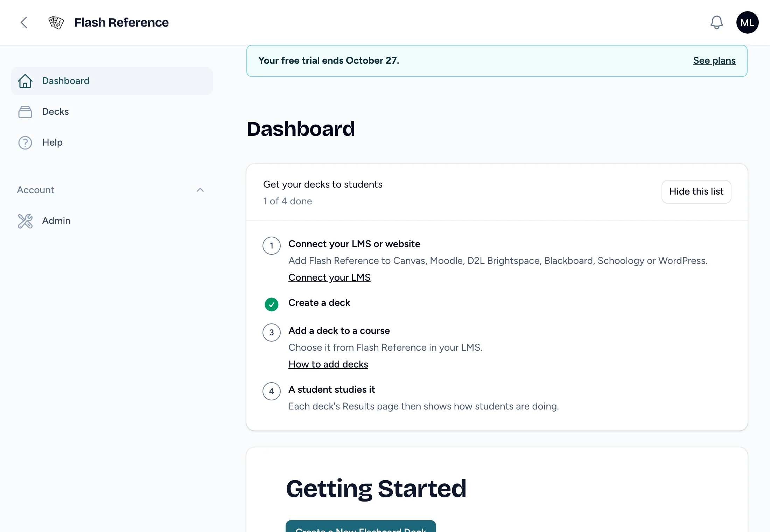Open the How to add decks link
The image size is (770, 532).
pos(328,364)
